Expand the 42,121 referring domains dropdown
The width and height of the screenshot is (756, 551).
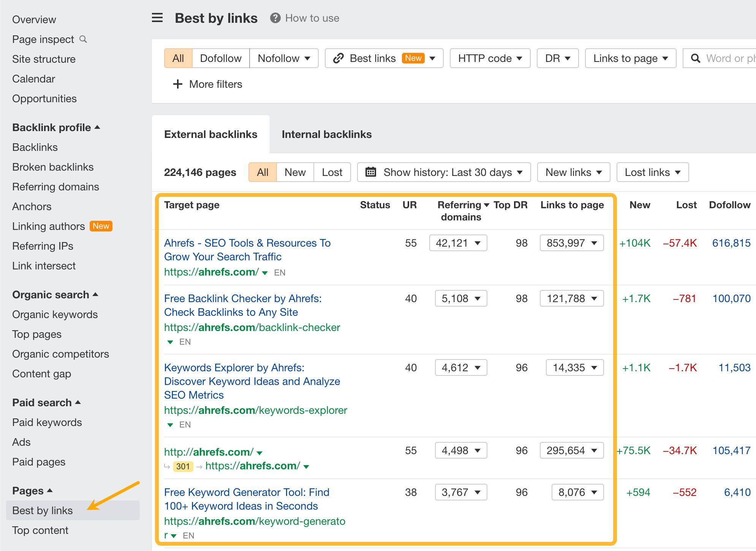coord(458,243)
